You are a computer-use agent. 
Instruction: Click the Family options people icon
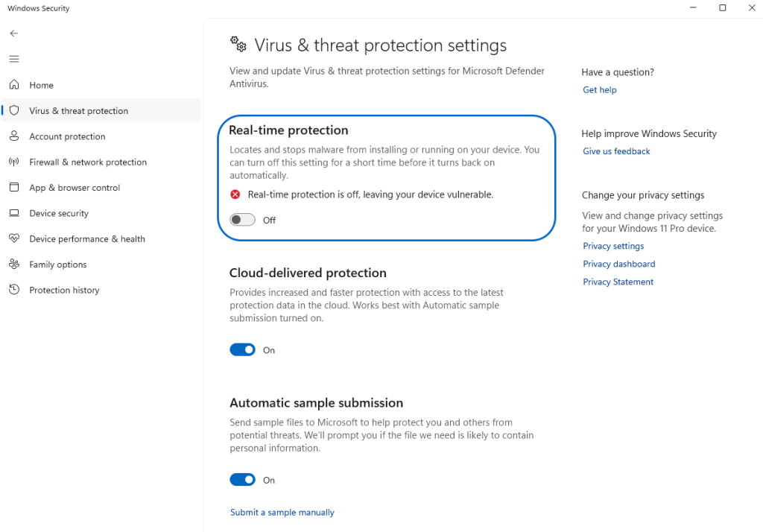pyautogui.click(x=13, y=265)
